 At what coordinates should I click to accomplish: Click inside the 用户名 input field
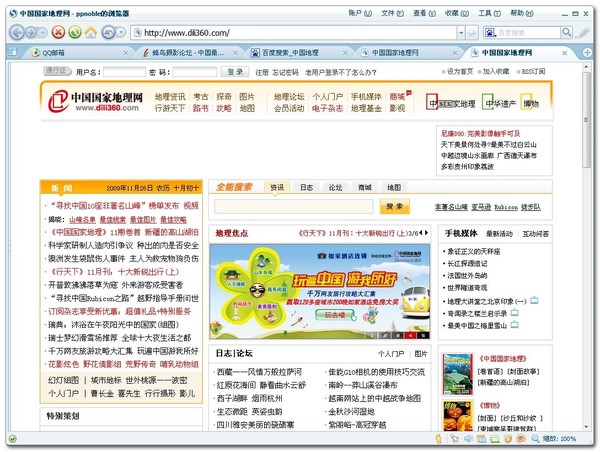click(125, 72)
